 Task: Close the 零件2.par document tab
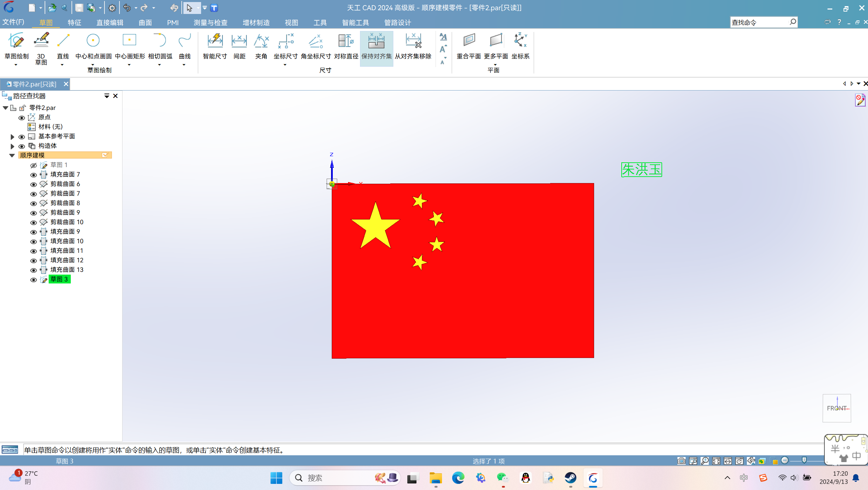click(66, 84)
